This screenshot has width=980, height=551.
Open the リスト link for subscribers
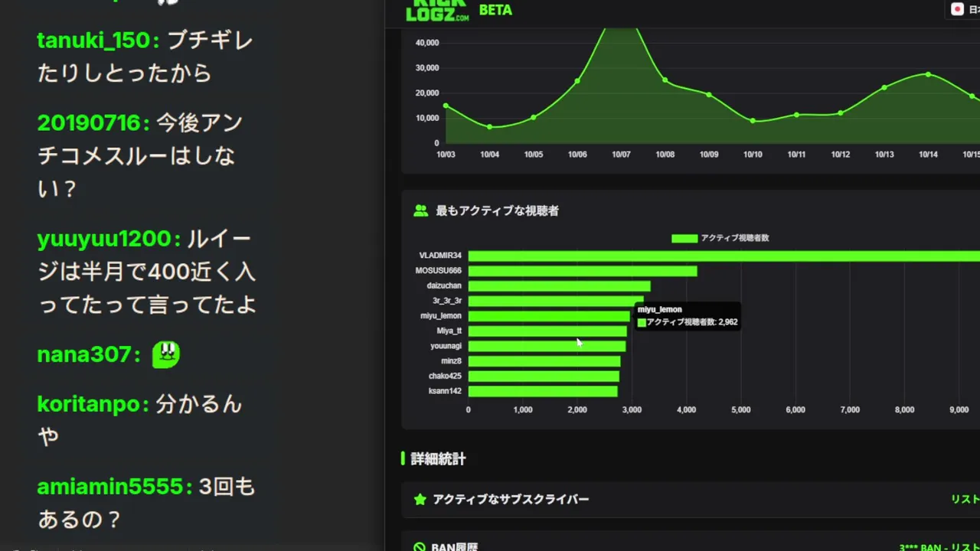tap(965, 499)
